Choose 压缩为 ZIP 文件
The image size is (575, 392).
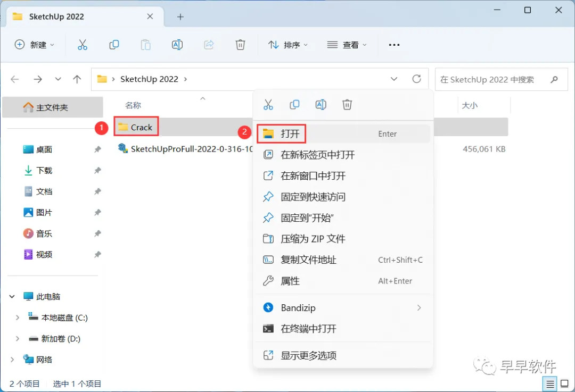point(343,239)
